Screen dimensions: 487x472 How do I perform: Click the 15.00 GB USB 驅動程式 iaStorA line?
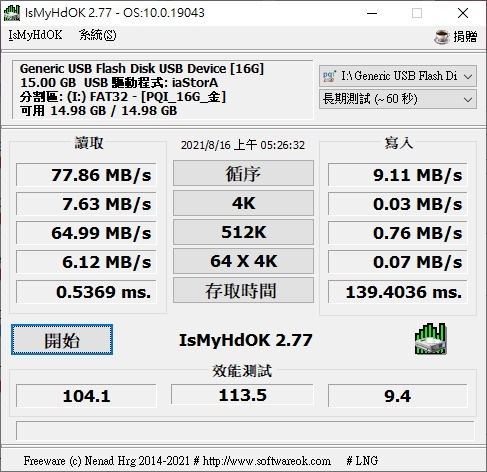tap(119, 83)
